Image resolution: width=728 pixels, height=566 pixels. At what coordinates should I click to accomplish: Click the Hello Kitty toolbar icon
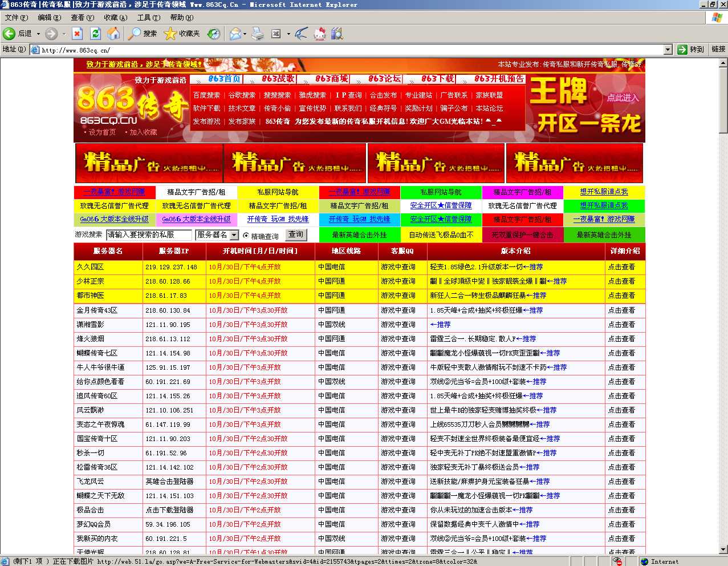tap(320, 34)
